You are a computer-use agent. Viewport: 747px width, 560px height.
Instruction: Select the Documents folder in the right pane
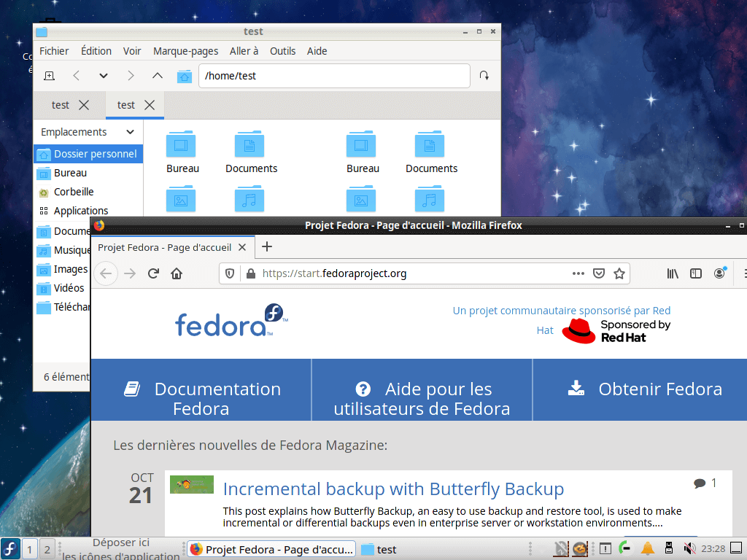pos(431,152)
